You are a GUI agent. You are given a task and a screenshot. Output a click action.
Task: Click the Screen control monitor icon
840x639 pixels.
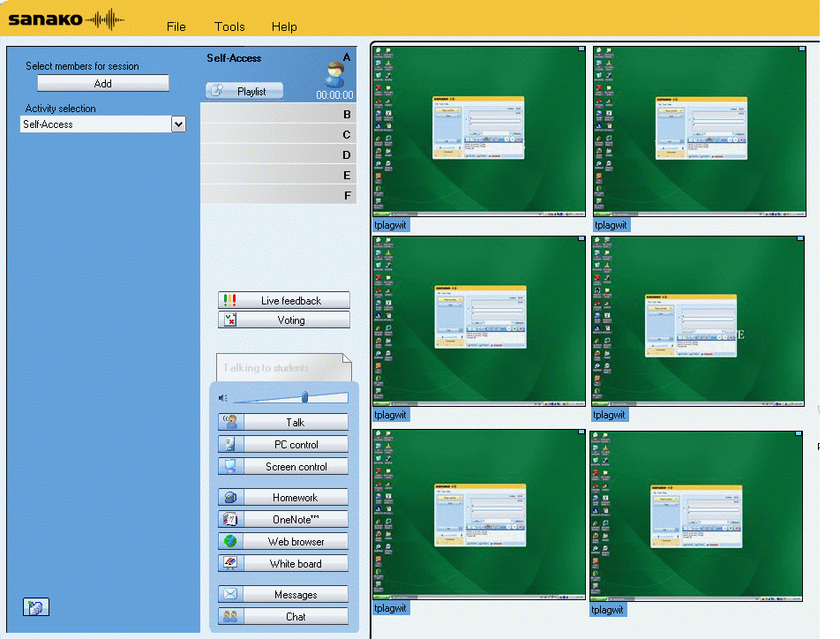click(230, 467)
